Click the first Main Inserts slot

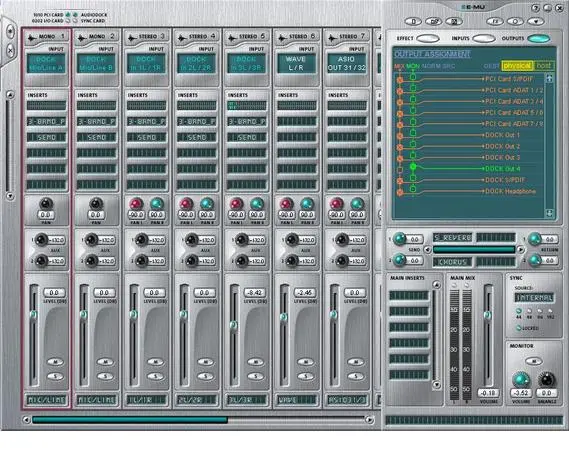[x=409, y=295]
